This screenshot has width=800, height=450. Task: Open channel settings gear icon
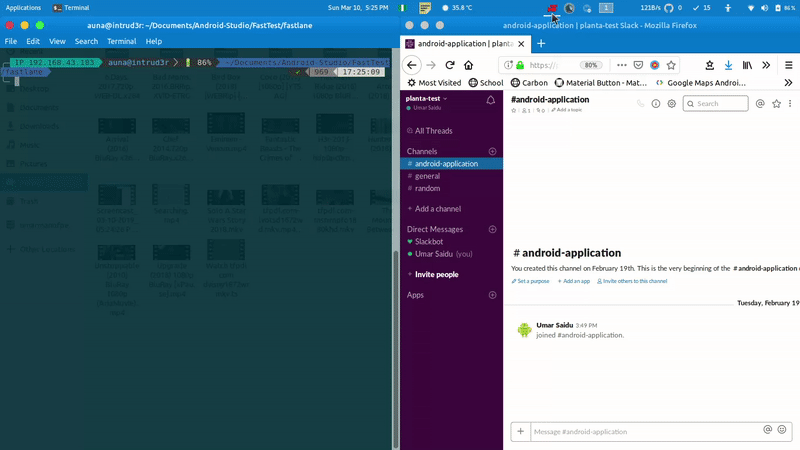point(671,104)
